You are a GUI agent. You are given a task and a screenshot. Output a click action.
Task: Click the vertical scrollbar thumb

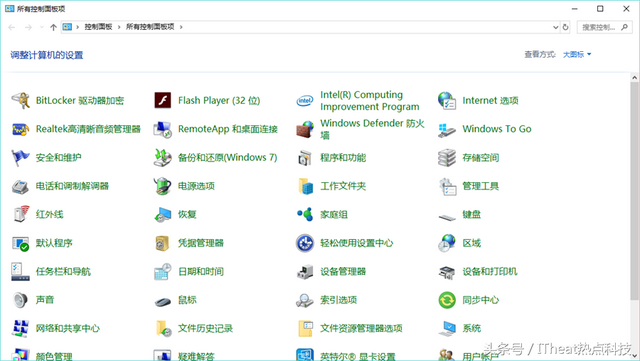tap(634, 190)
